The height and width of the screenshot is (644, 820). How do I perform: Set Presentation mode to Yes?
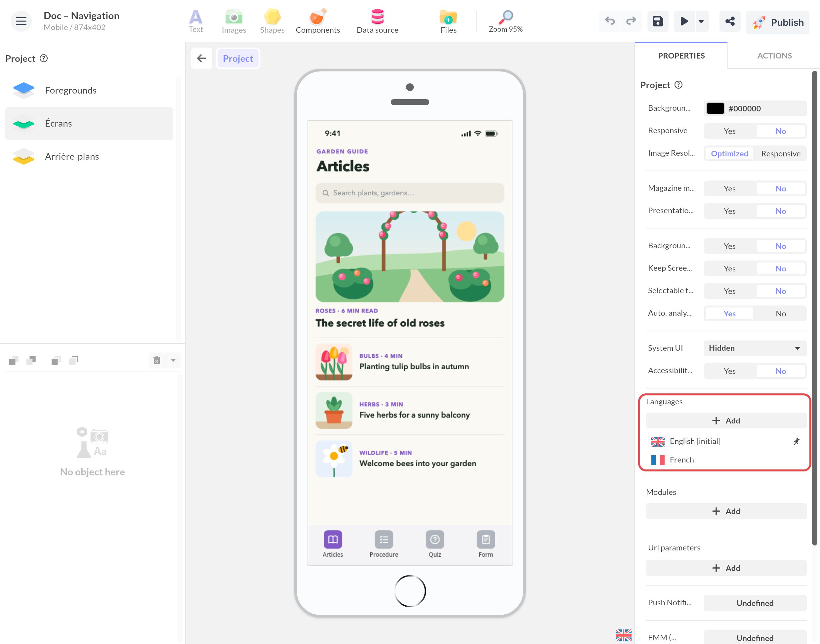coord(729,211)
